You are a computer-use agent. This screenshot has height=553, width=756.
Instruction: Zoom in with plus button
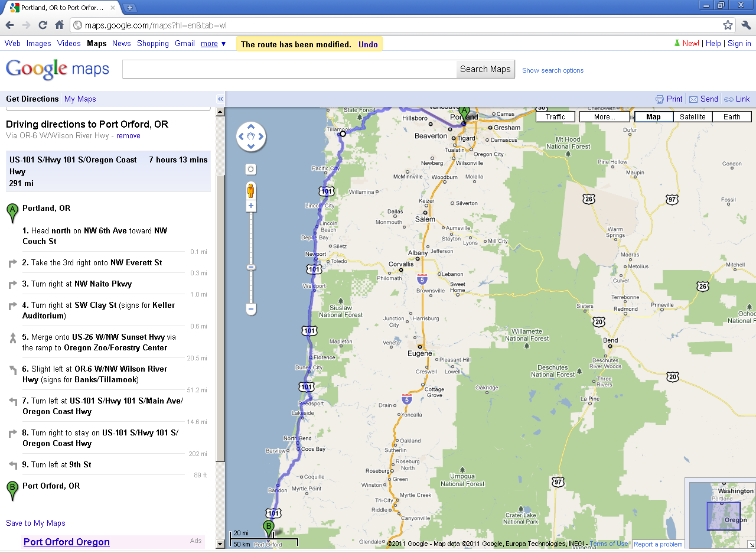tap(251, 206)
